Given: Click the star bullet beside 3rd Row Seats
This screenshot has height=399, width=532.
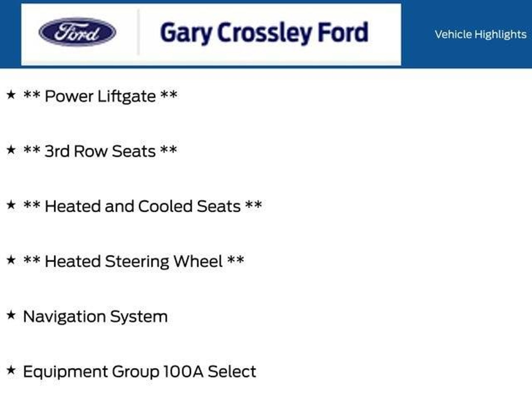Looking at the screenshot, I should point(11,150).
